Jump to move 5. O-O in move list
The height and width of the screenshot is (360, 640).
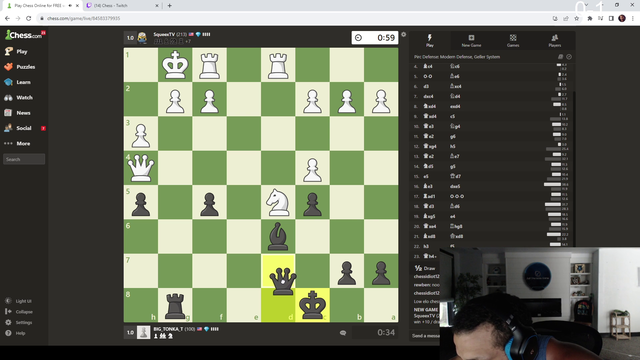click(x=427, y=76)
